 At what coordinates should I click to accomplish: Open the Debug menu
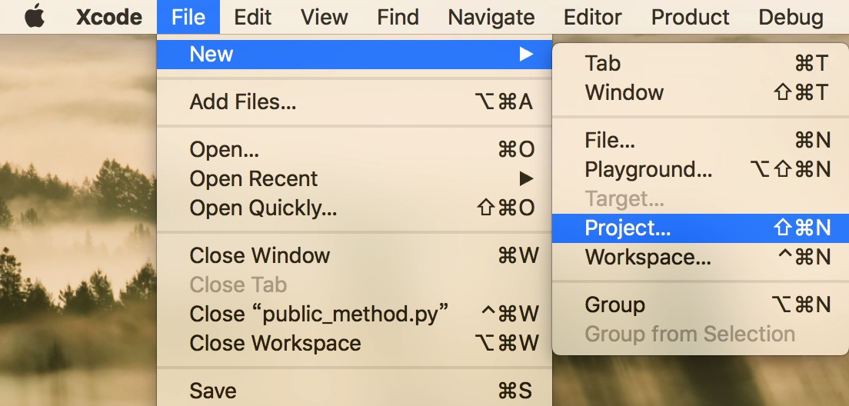pyautogui.click(x=791, y=17)
